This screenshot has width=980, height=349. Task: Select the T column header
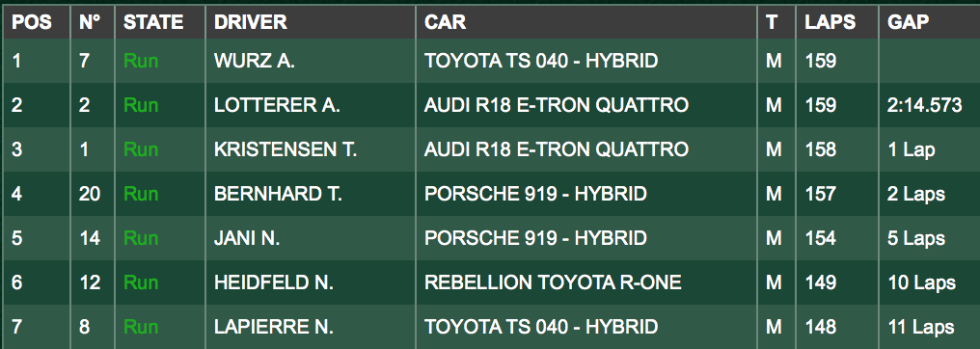pyautogui.click(x=772, y=22)
